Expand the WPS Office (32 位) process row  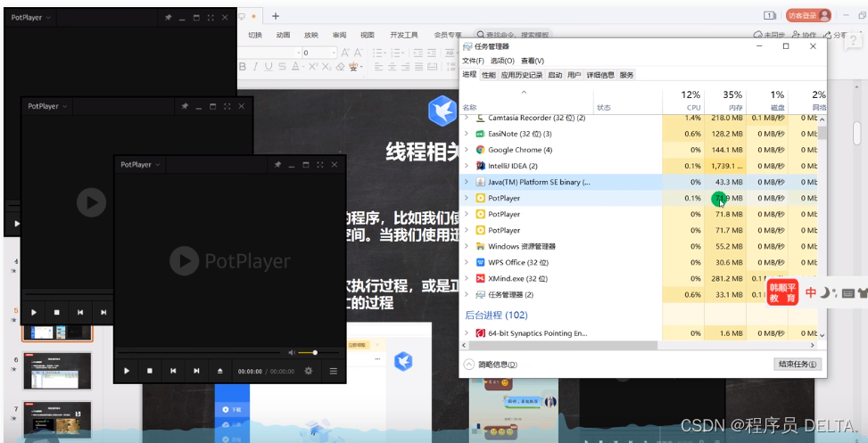(466, 263)
